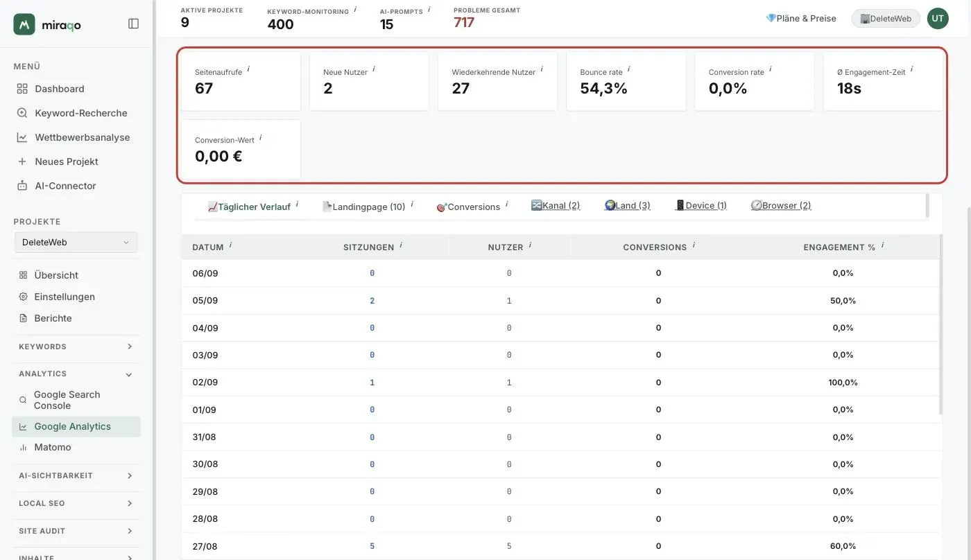Click the Keyword-Recherche magnifier icon
The height and width of the screenshot is (560, 971).
click(22, 113)
